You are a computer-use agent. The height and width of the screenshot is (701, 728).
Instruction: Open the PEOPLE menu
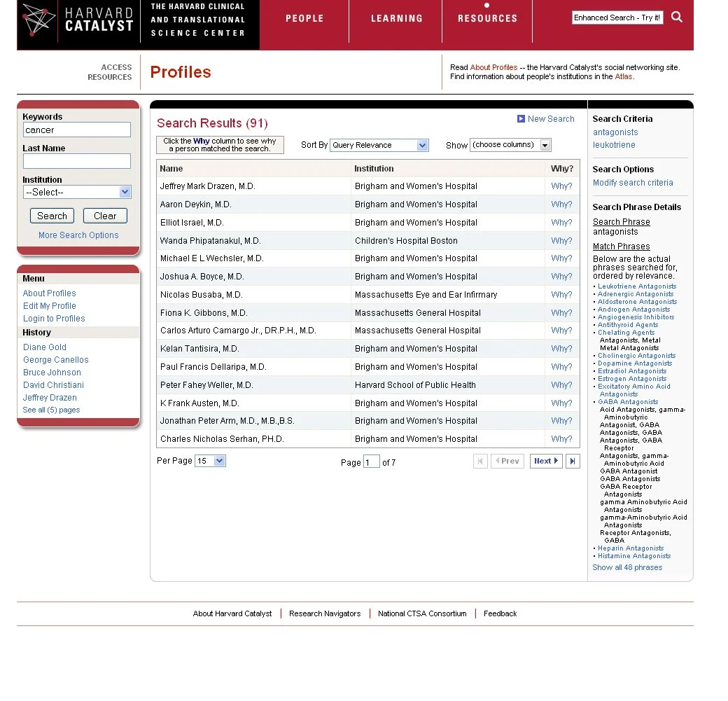click(304, 19)
